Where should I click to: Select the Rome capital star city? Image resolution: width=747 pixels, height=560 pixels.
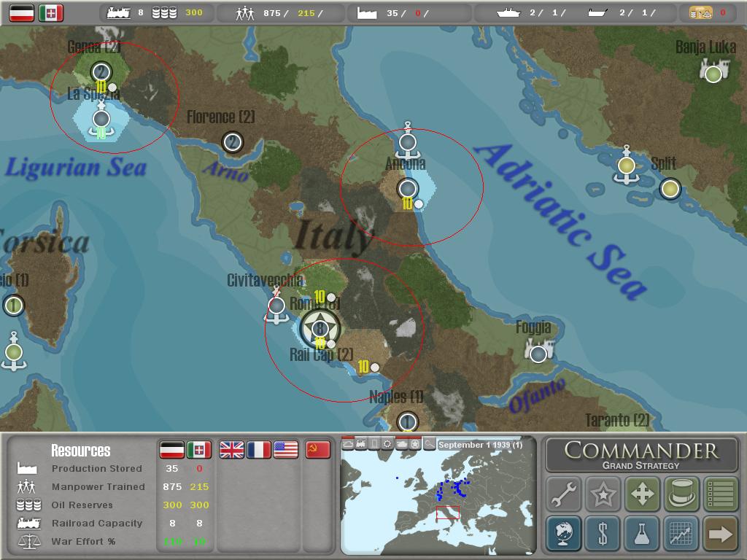pos(320,328)
